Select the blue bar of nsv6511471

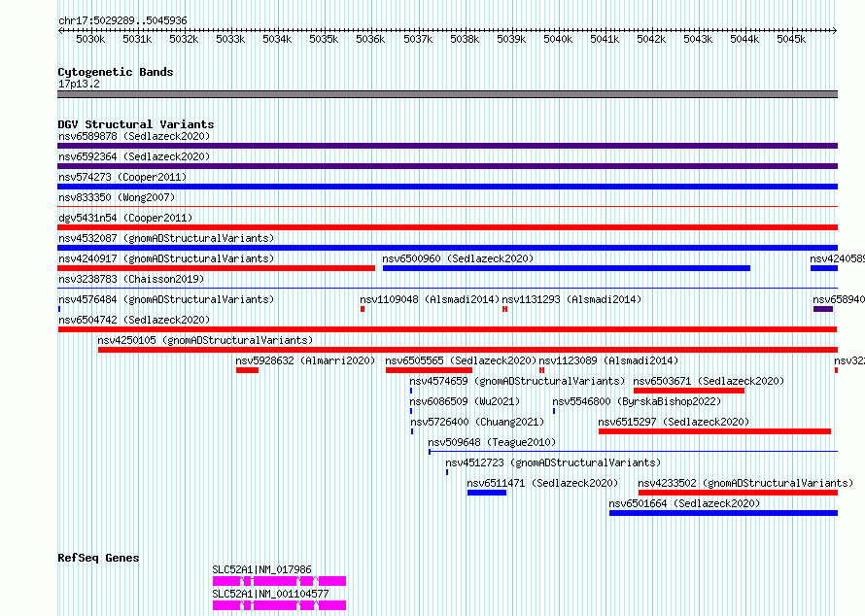(x=487, y=493)
